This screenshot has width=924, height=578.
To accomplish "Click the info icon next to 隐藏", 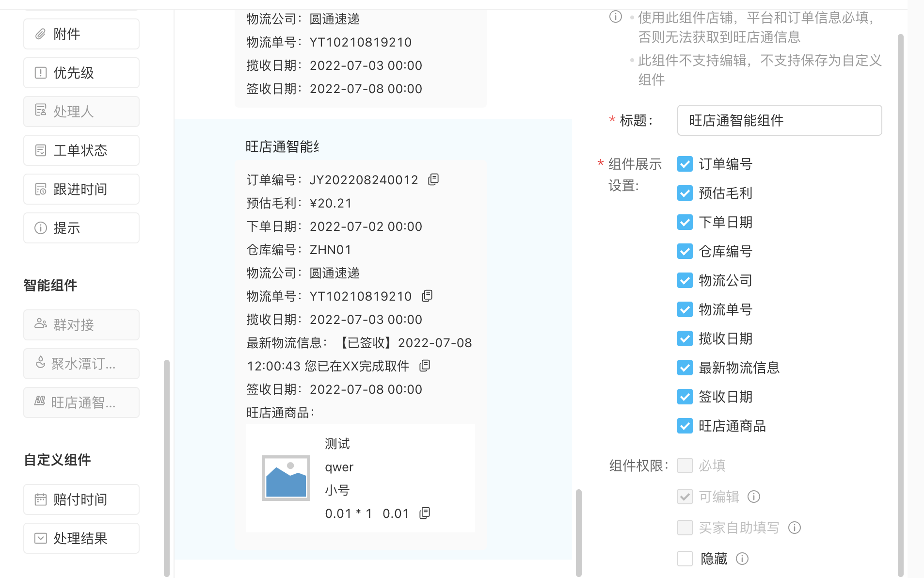I will (x=742, y=559).
